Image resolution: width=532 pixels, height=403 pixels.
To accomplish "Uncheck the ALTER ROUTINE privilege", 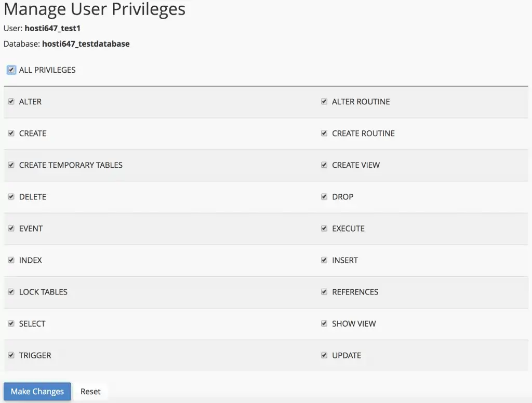I will click(324, 102).
